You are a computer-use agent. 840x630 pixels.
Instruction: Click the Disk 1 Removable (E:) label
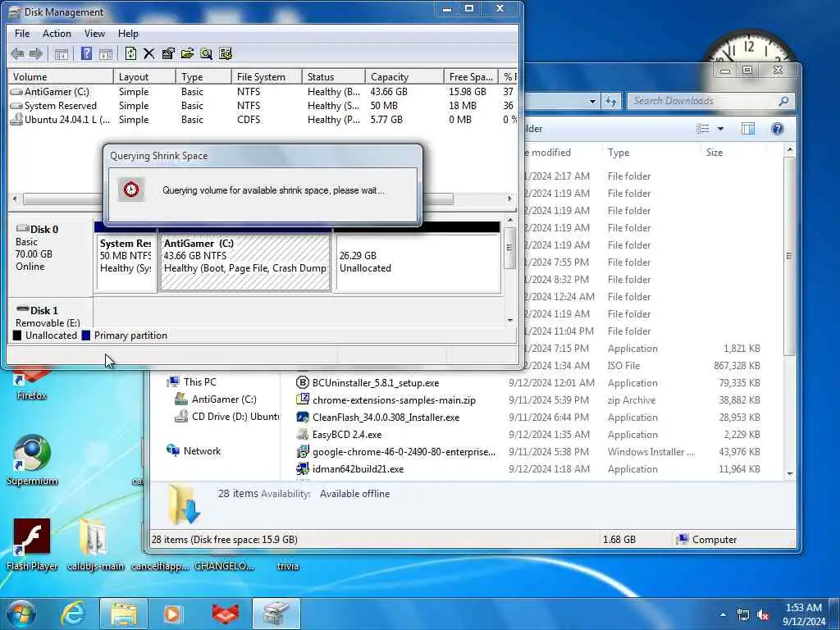point(50,316)
